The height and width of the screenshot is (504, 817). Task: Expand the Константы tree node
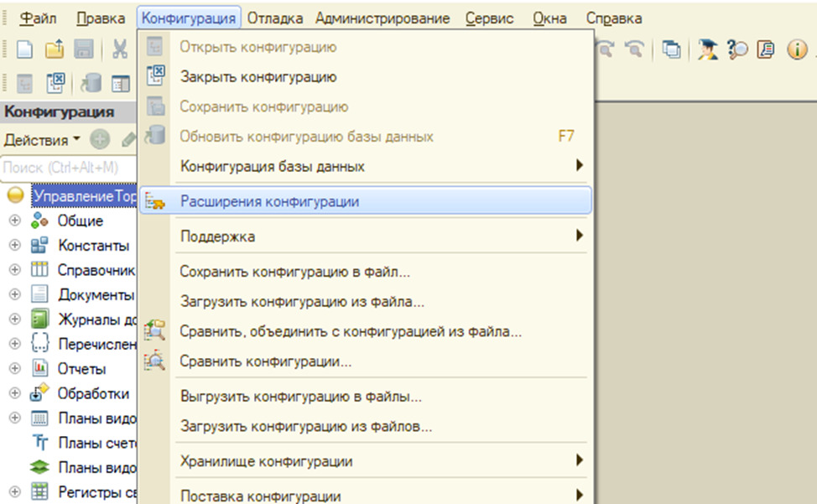[x=15, y=245]
